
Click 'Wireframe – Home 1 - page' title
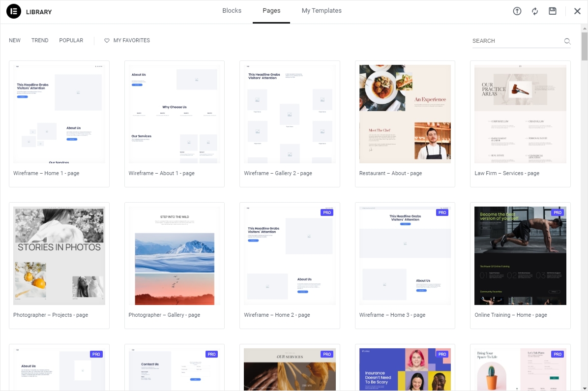46,173
